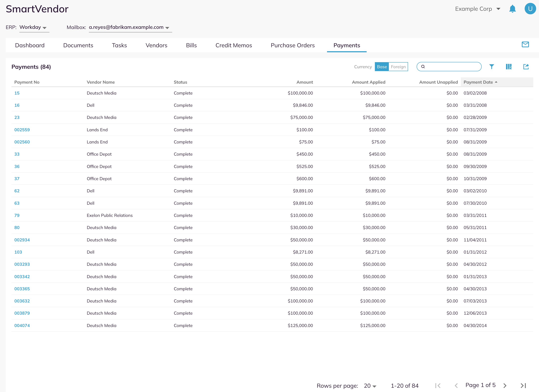The height and width of the screenshot is (392, 539).
Task: Open payment number 002559
Action: (x=22, y=130)
